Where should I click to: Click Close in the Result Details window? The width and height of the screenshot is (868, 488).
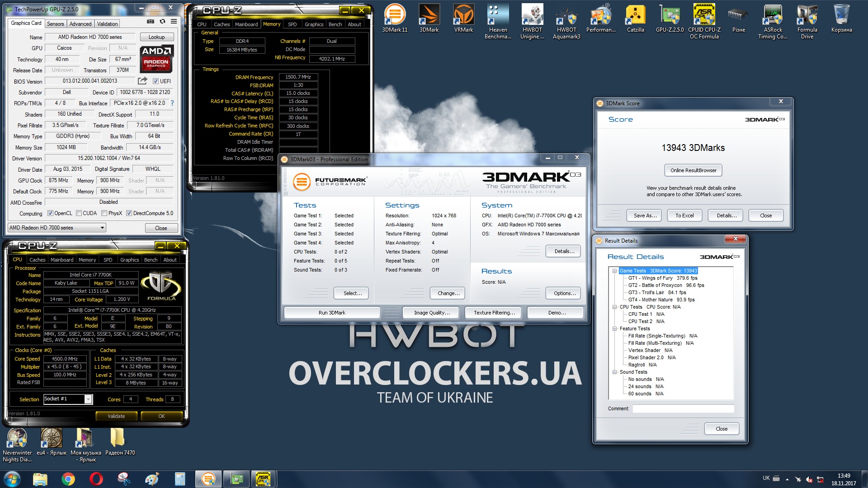pos(722,429)
